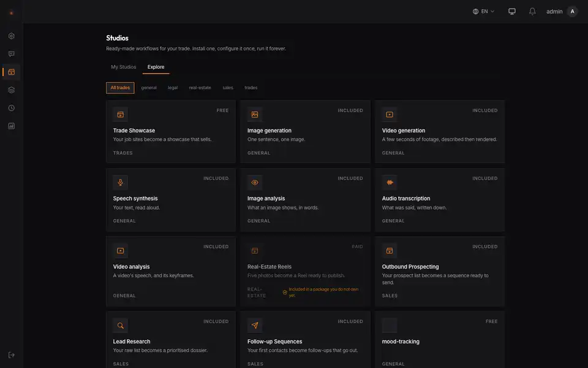Click the paper plane icon on Follow-up Sequences
588x368 pixels.
point(255,326)
